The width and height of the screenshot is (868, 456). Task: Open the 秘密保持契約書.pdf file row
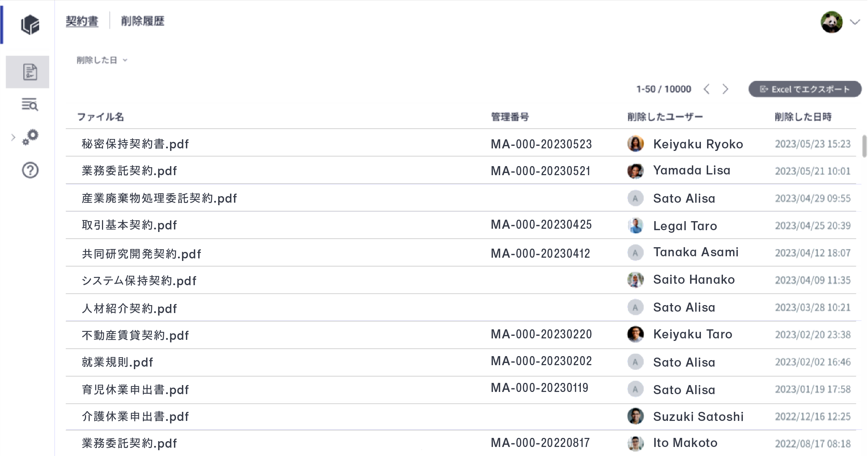point(135,144)
